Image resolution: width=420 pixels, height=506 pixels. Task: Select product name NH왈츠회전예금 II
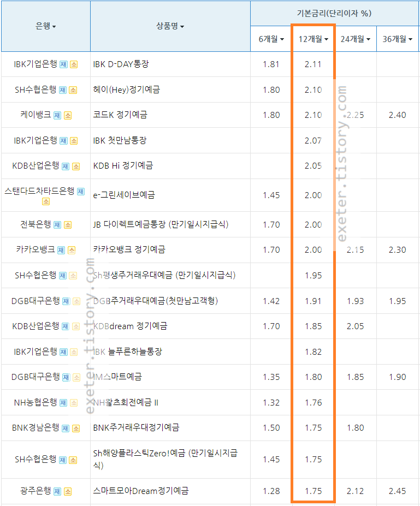coord(126,402)
